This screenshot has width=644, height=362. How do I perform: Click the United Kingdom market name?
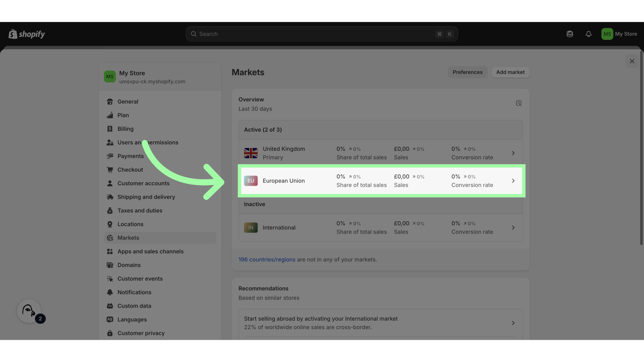[x=283, y=149]
